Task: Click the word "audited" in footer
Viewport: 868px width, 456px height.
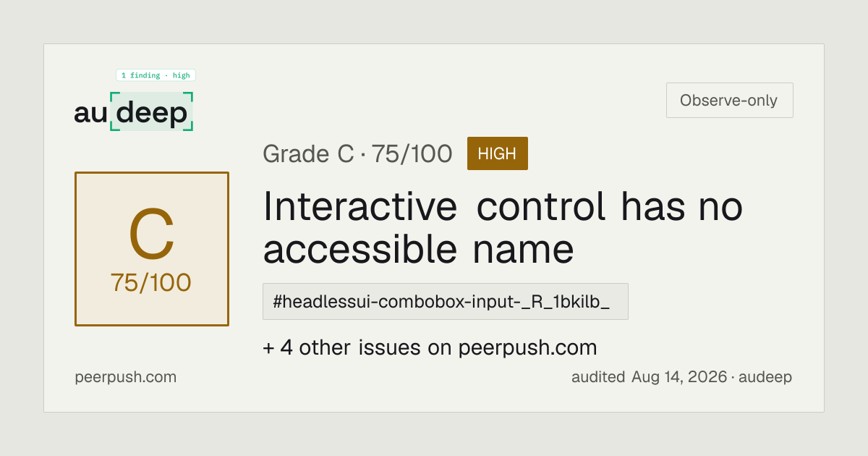Action: click(x=598, y=377)
